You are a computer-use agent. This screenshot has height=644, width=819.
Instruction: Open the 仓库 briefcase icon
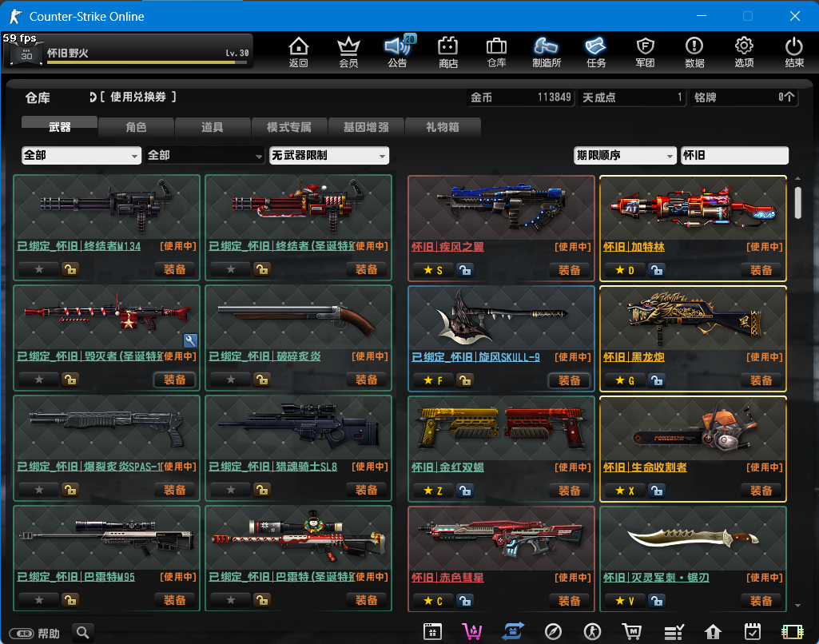496,52
